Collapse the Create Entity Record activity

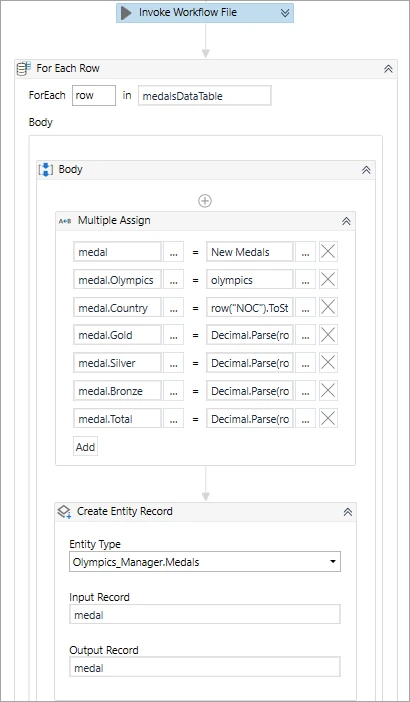coord(347,512)
